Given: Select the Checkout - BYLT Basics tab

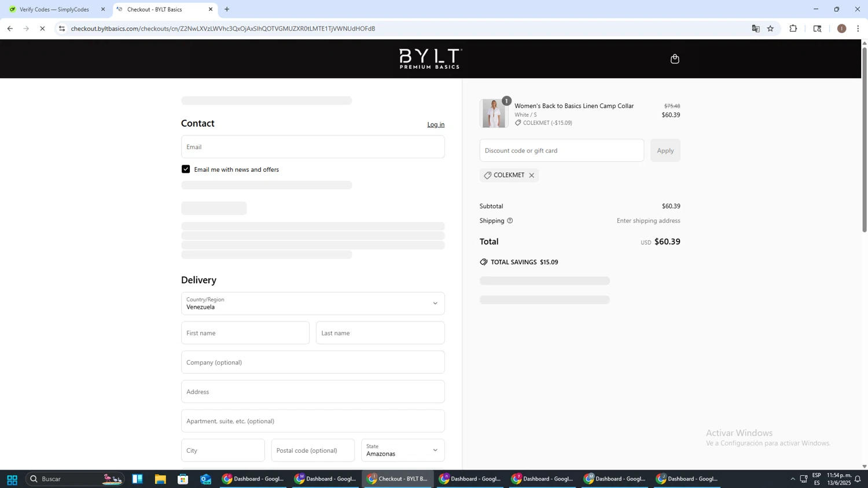Looking at the screenshot, I should click(164, 9).
